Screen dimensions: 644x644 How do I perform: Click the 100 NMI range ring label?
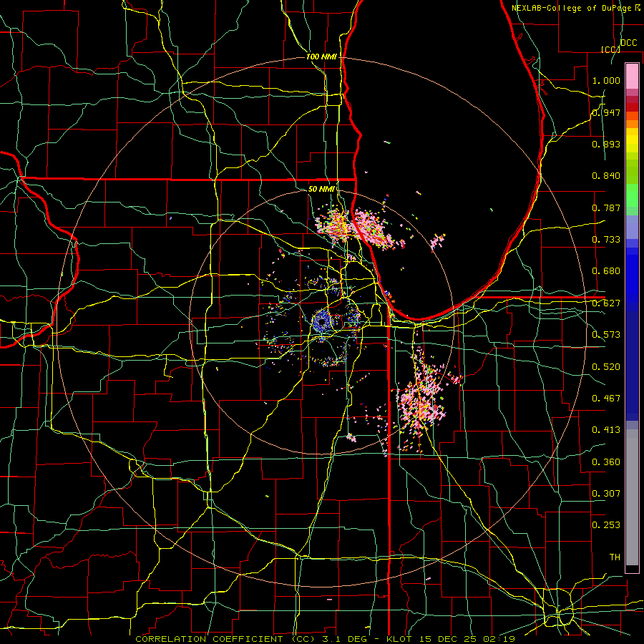[321, 57]
